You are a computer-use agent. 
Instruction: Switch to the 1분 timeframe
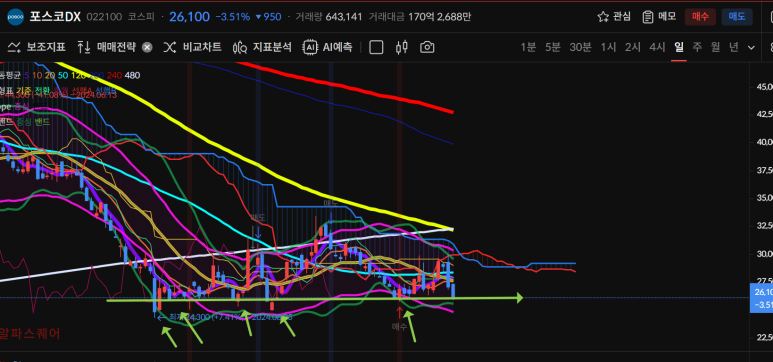pos(528,47)
